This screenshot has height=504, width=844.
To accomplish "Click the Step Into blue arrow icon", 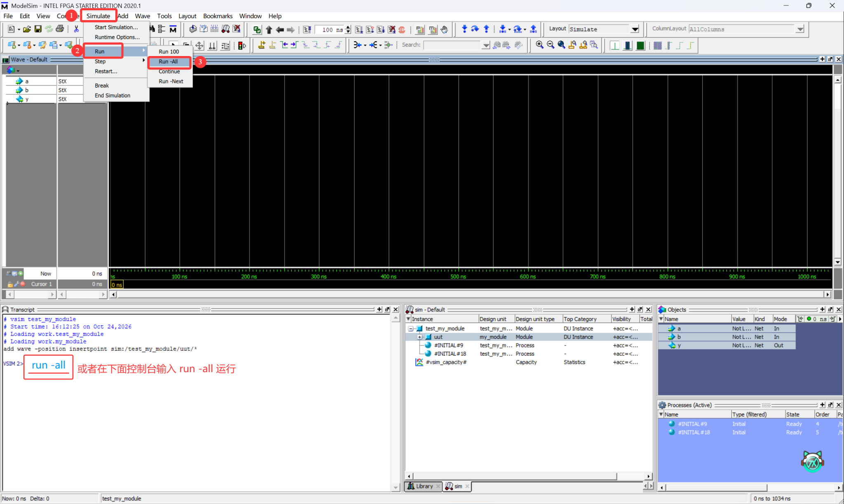I will [464, 29].
